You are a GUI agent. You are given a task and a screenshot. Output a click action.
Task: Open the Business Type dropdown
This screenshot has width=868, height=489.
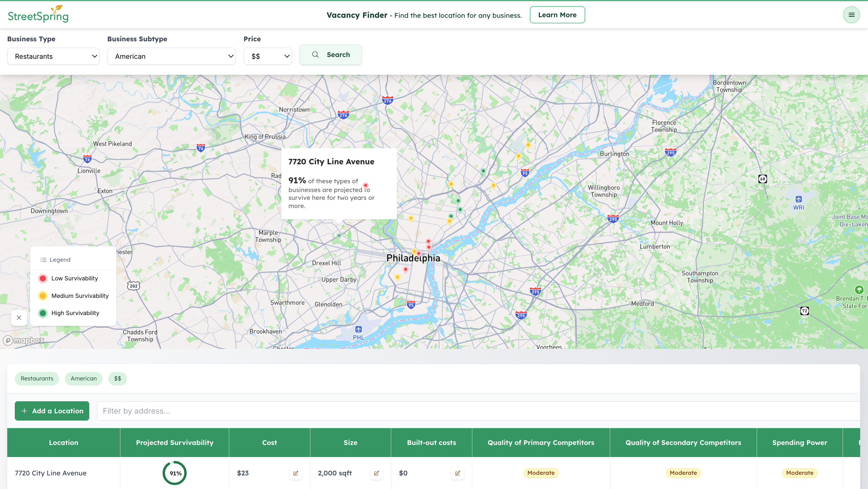coord(53,56)
